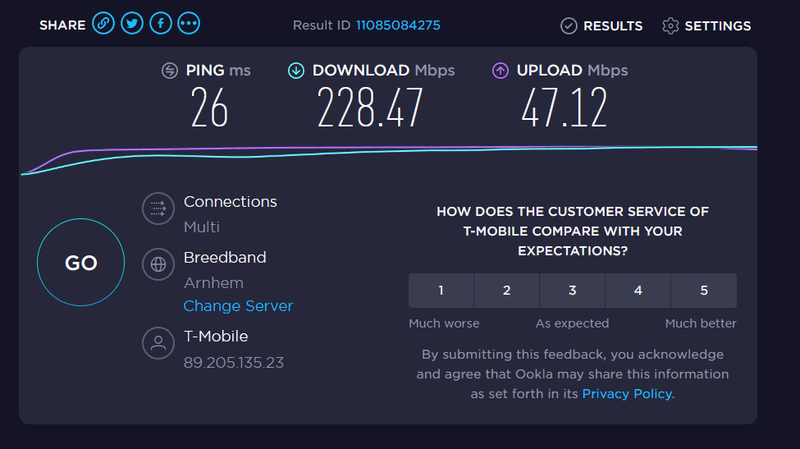Screen dimensions: 800x449
Task: Open Result ID 11085084275 link
Action: click(x=398, y=26)
